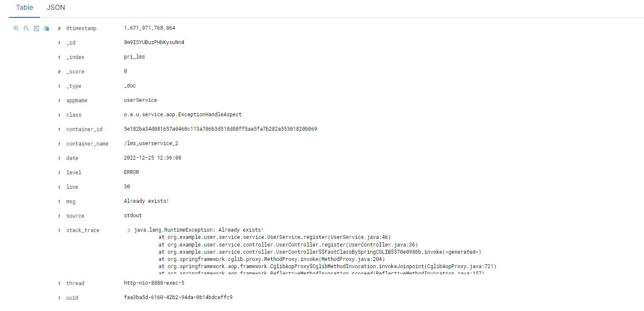Click number type icon beside _score
The height and width of the screenshot is (311, 644).
pos(59,72)
